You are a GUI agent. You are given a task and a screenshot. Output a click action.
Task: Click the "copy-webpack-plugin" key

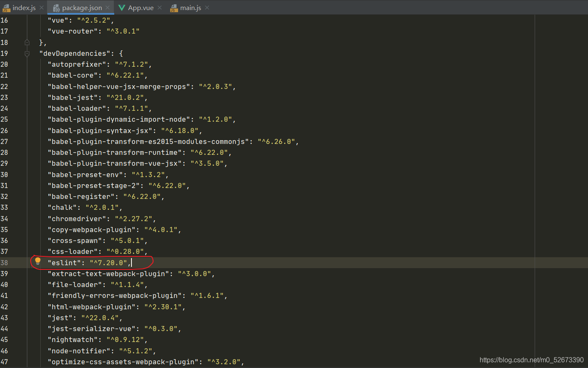tap(92, 230)
